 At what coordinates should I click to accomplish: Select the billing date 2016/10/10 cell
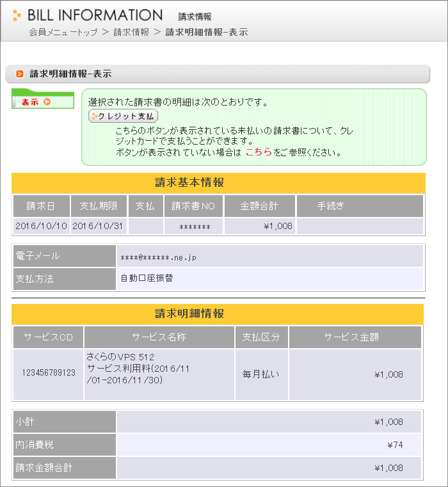41,226
